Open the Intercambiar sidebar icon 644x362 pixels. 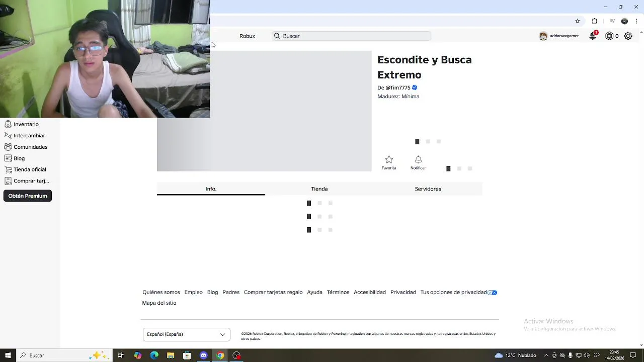pyautogui.click(x=8, y=135)
